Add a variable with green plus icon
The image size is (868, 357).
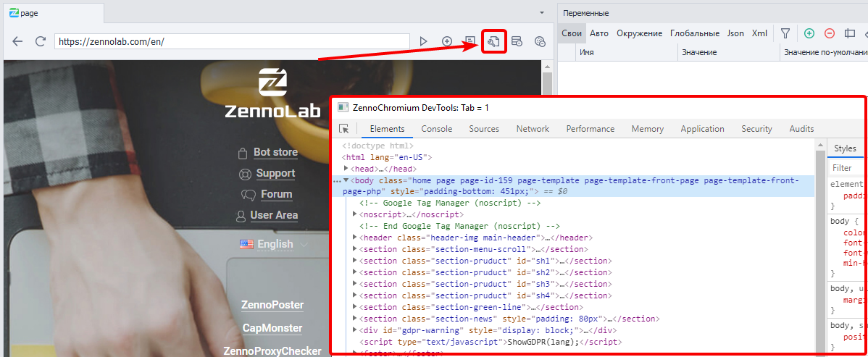point(809,33)
